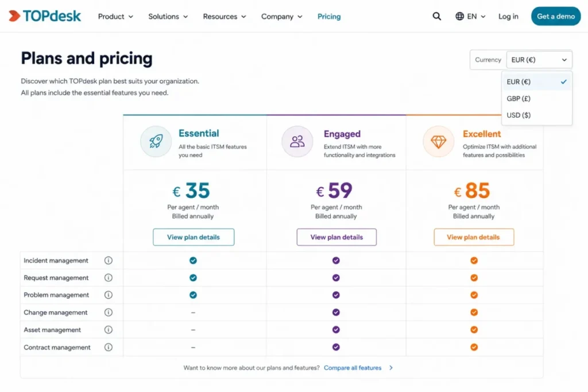Open the Compare all features link
The image size is (588, 392).
pos(353,368)
